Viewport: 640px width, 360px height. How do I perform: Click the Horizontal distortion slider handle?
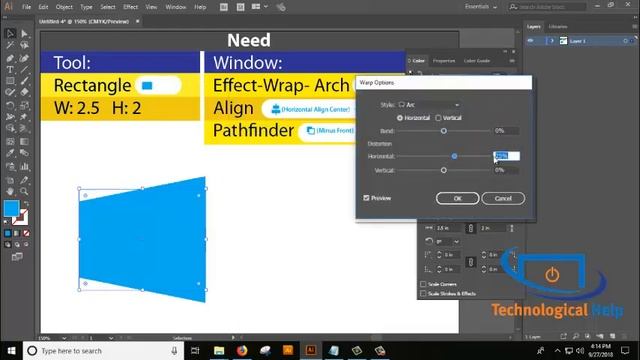(x=454, y=156)
